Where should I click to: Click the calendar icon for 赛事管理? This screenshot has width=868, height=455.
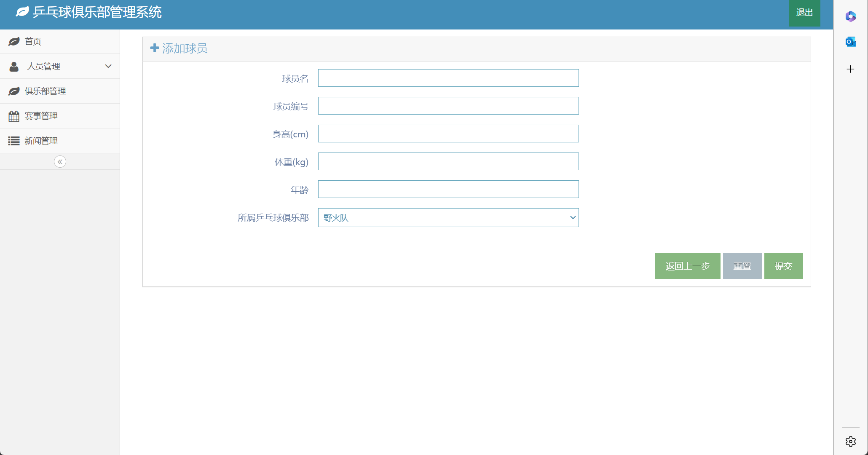pyautogui.click(x=14, y=116)
